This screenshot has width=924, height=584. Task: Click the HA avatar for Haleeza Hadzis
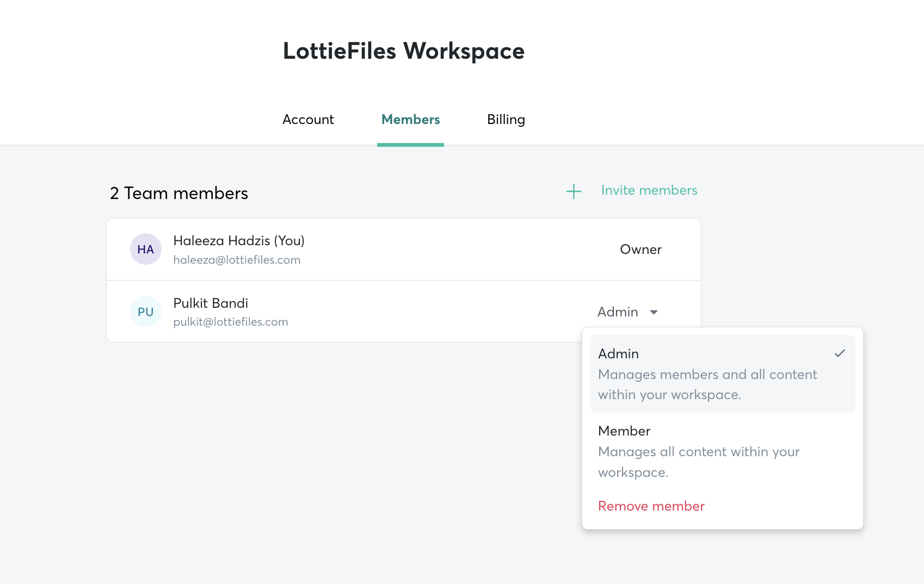coord(146,249)
